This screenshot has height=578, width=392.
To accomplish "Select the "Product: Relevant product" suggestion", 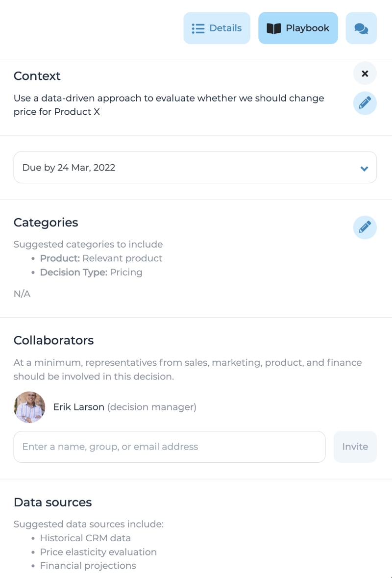I will [x=101, y=258].
